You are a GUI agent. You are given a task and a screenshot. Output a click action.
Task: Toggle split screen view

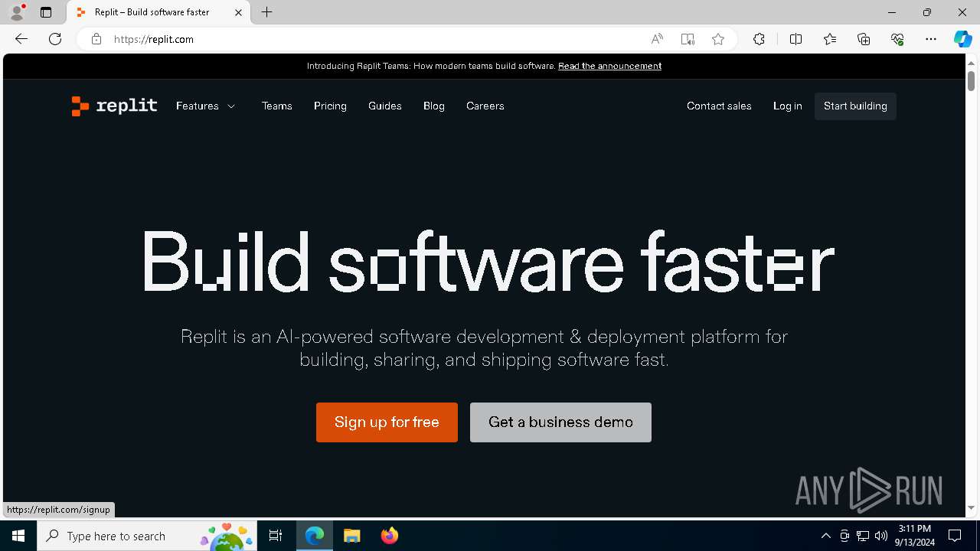click(x=795, y=39)
